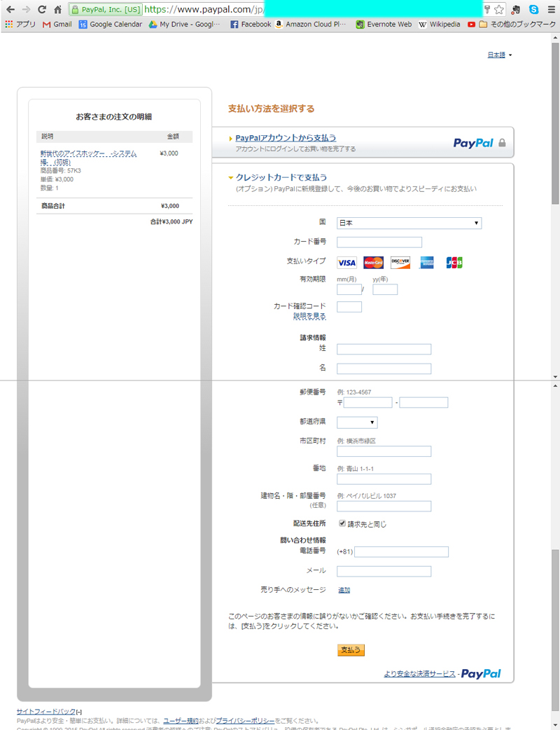This screenshot has width=560, height=730.
Task: Click the browser reload icon
Action: pyautogui.click(x=41, y=10)
